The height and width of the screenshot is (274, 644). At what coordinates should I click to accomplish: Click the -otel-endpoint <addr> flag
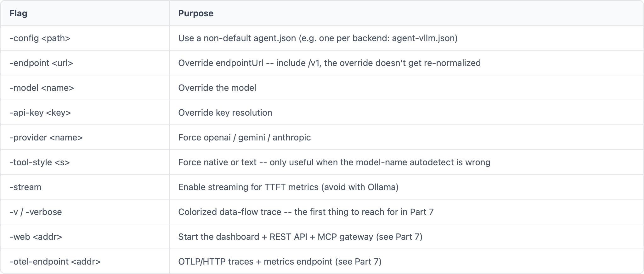pos(55,261)
